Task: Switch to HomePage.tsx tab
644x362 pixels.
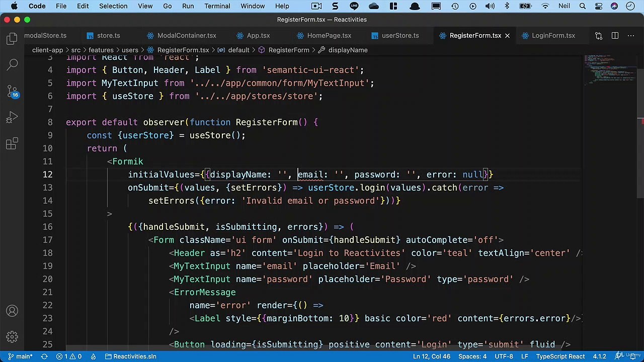Action: click(x=329, y=36)
